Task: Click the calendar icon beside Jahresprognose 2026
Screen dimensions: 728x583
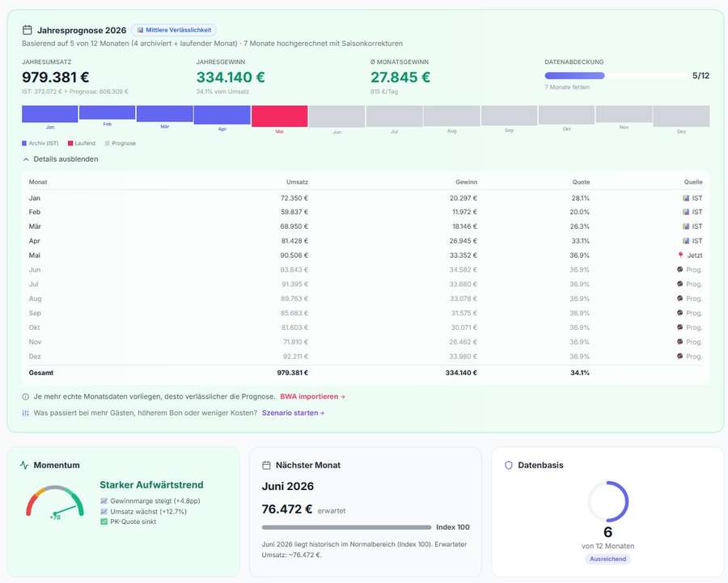Action: [28, 30]
